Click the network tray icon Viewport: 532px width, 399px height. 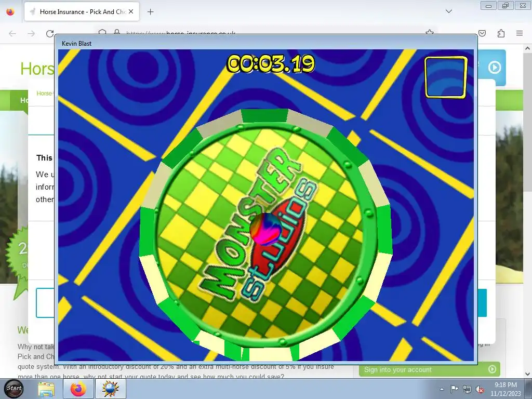[x=467, y=389]
